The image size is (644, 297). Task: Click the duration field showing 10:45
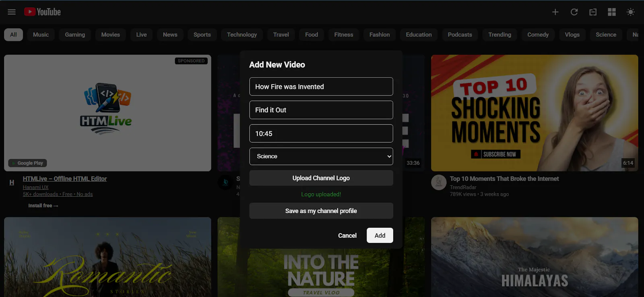click(x=321, y=133)
